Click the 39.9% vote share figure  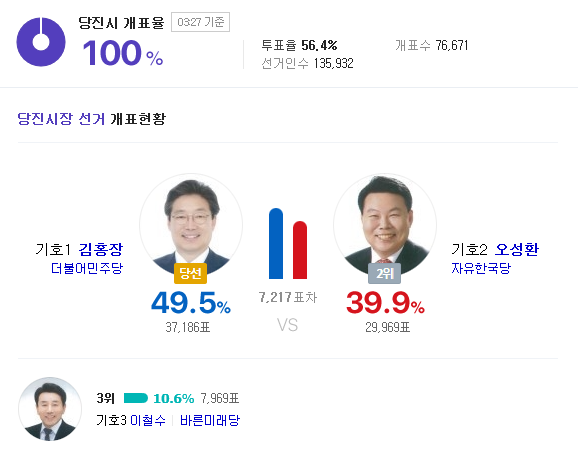tap(385, 303)
